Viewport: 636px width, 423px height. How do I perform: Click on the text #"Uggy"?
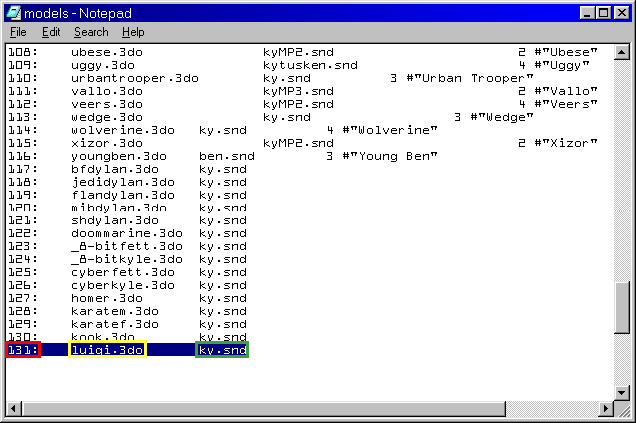pyautogui.click(x=562, y=65)
